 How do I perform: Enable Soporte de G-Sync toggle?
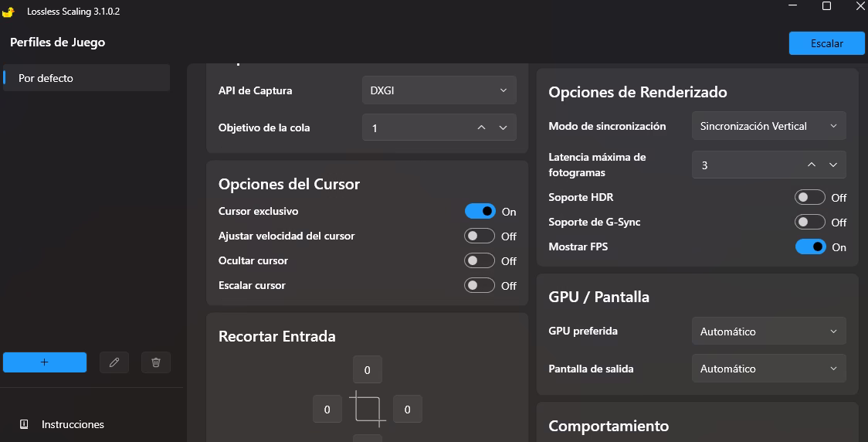click(810, 222)
